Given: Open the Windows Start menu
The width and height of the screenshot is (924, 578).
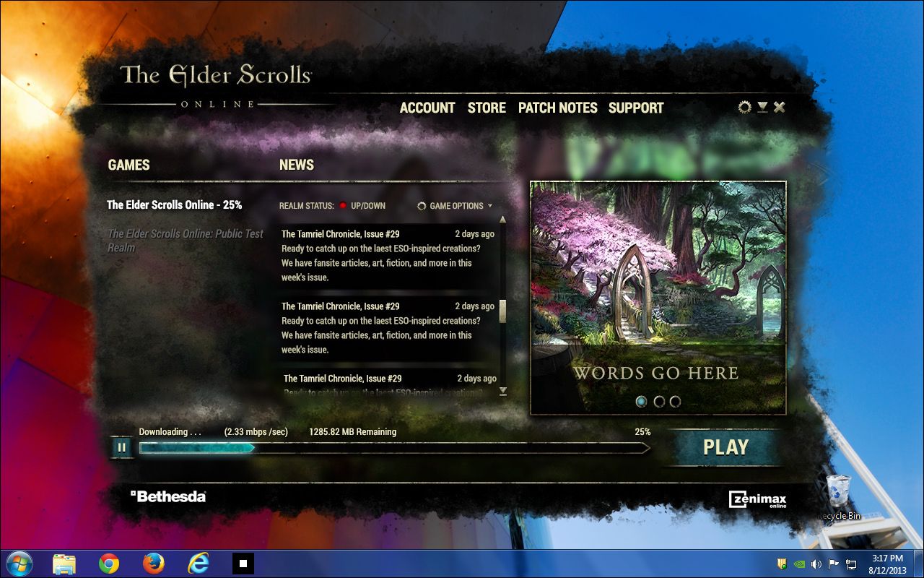Looking at the screenshot, I should pos(19,563).
